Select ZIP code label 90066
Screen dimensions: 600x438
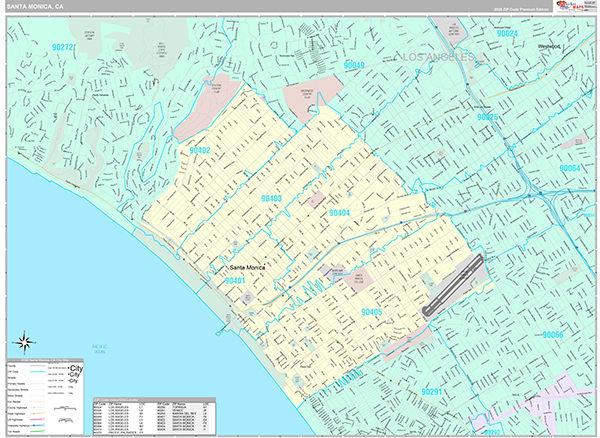553,335
